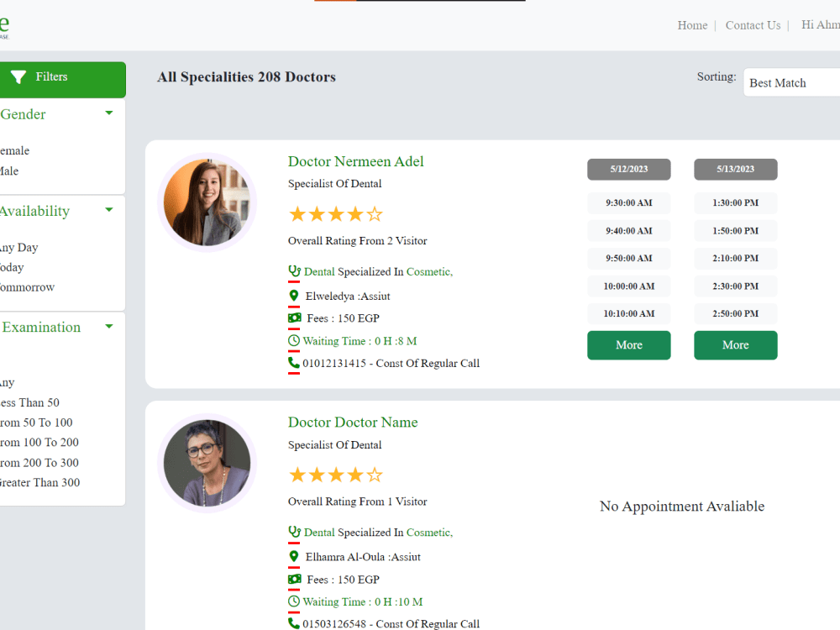Select From 200 To 300 fee filter
840x630 pixels.
point(39,462)
